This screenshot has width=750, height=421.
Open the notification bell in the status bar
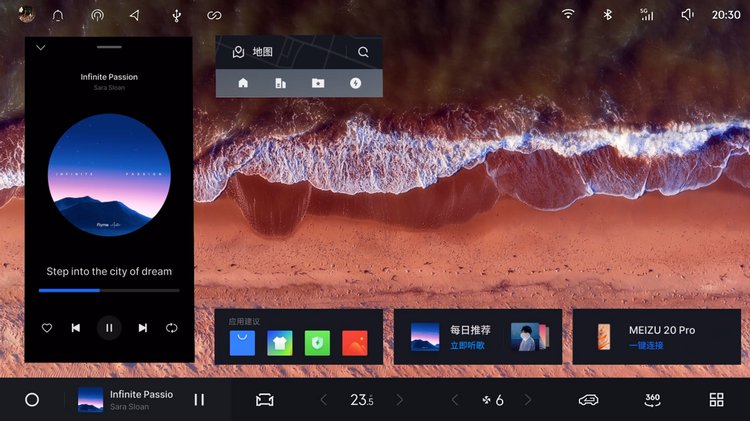57,15
